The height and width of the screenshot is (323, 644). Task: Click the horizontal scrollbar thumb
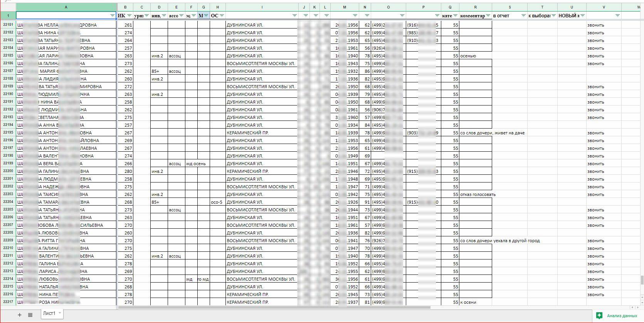click(274, 308)
